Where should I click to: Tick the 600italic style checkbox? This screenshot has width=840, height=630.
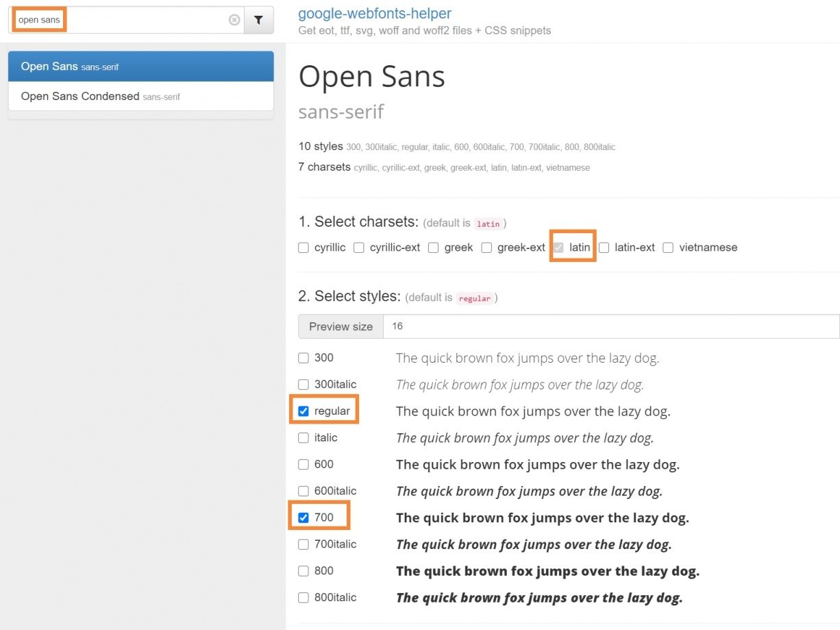click(304, 491)
